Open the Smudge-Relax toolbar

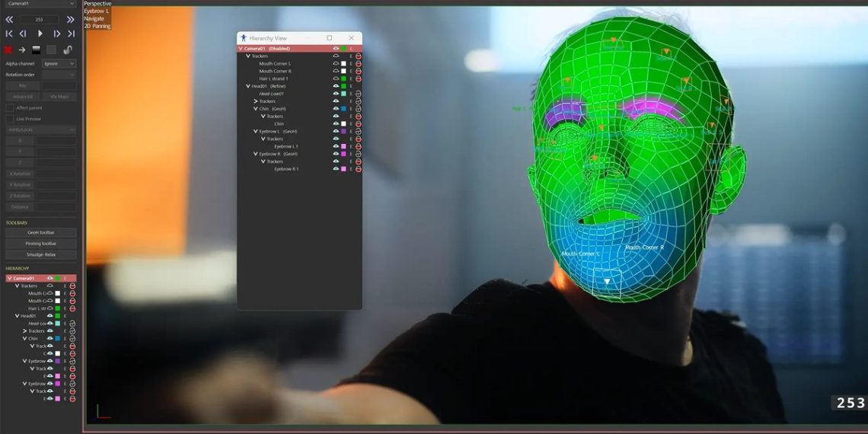pyautogui.click(x=41, y=254)
